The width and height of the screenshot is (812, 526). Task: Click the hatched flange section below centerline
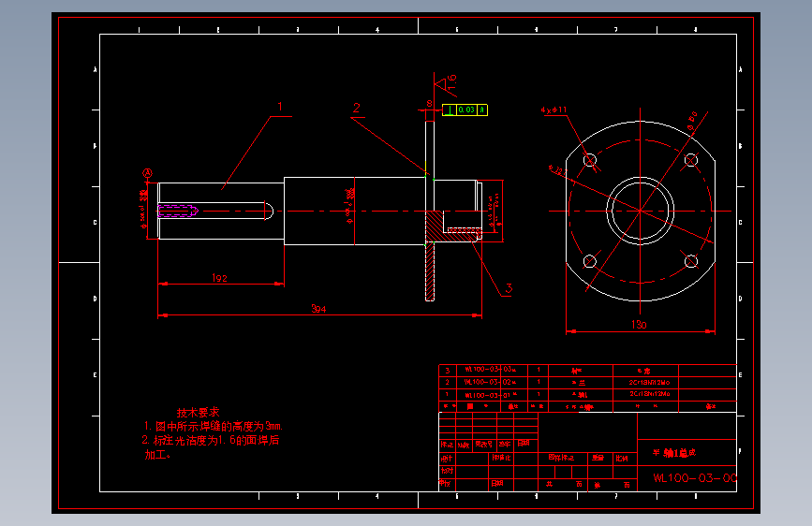pos(430,270)
